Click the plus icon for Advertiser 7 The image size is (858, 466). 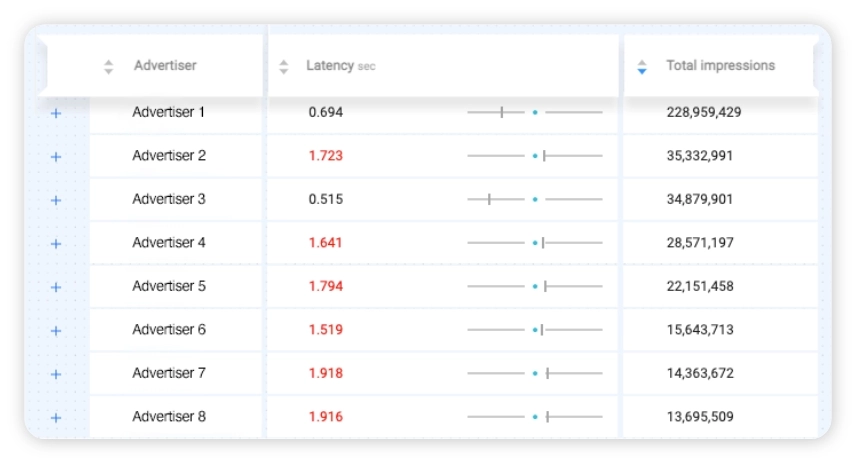(x=56, y=374)
